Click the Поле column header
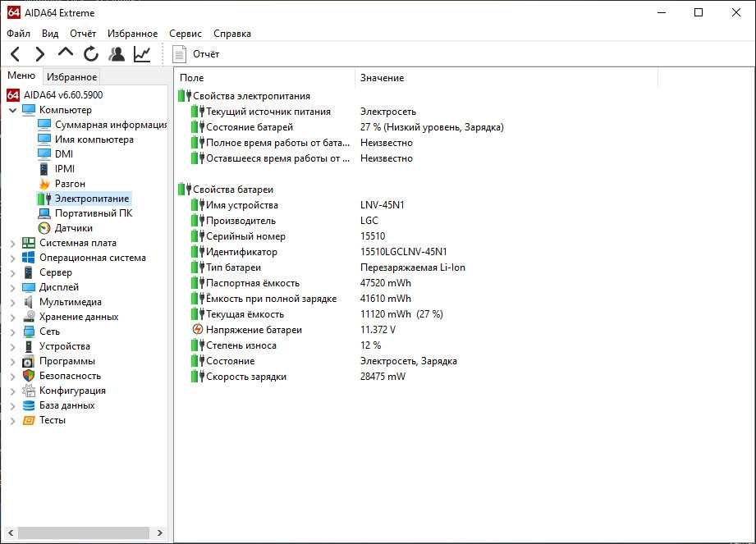Image resolution: width=756 pixels, height=544 pixels. tap(264, 78)
